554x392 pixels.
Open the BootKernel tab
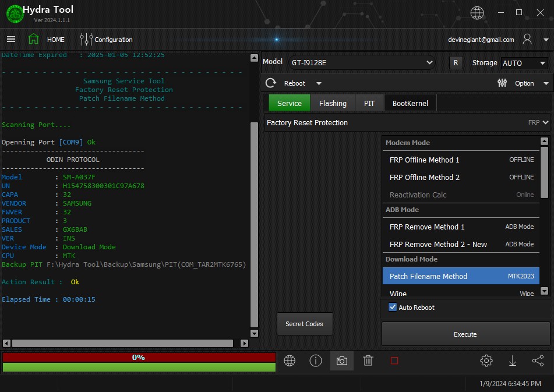point(410,103)
